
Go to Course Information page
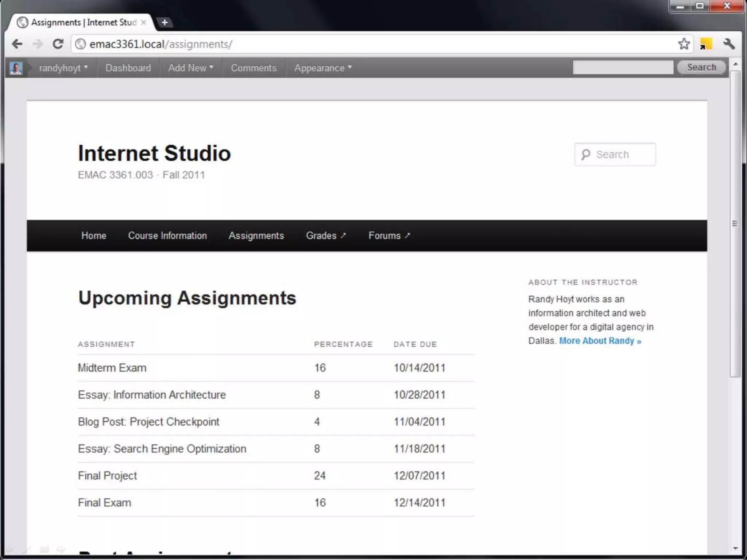coord(167,236)
